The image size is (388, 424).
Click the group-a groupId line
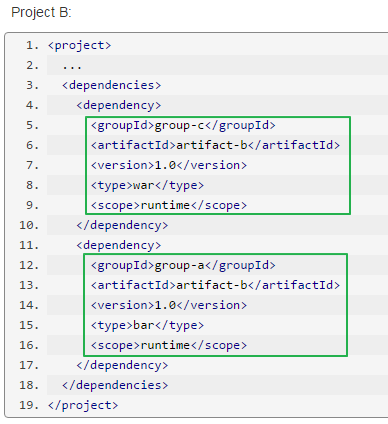[x=183, y=265]
